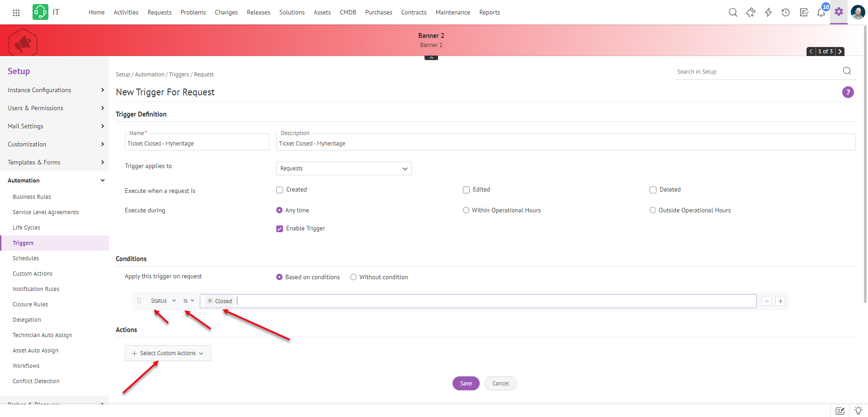
Task: Choose the Without condition option
Action: point(354,277)
